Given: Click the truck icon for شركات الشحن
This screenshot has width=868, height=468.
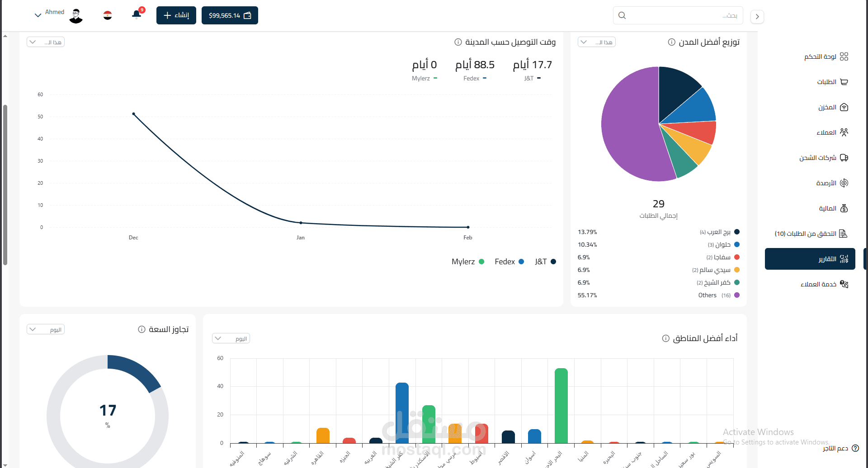Looking at the screenshot, I should click(x=844, y=158).
